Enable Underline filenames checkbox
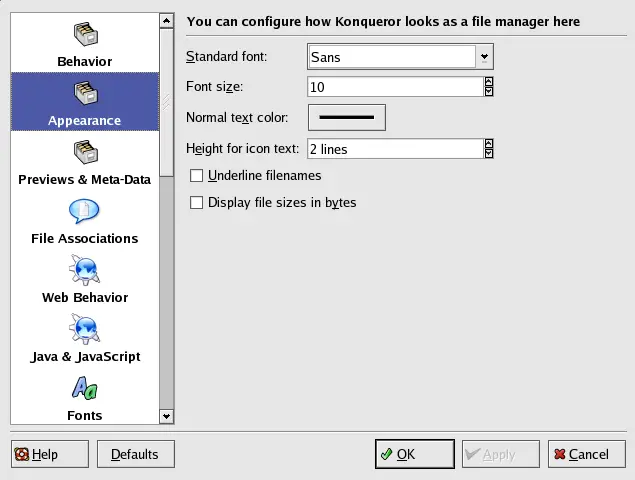Screen dimensions: 635x480 coord(197,176)
